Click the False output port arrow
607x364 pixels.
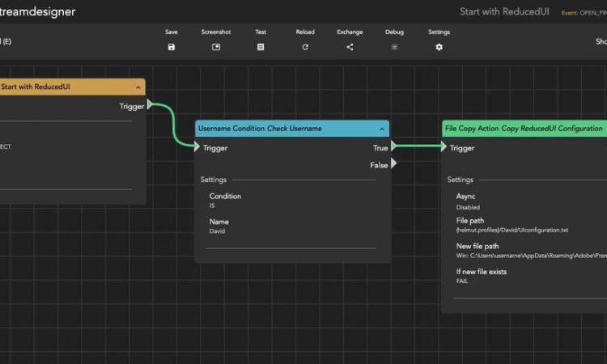pos(393,164)
